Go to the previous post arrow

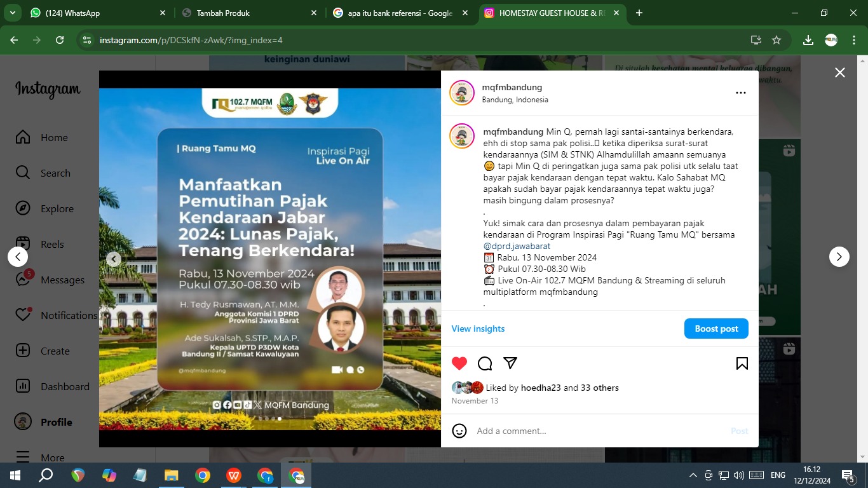[18, 257]
